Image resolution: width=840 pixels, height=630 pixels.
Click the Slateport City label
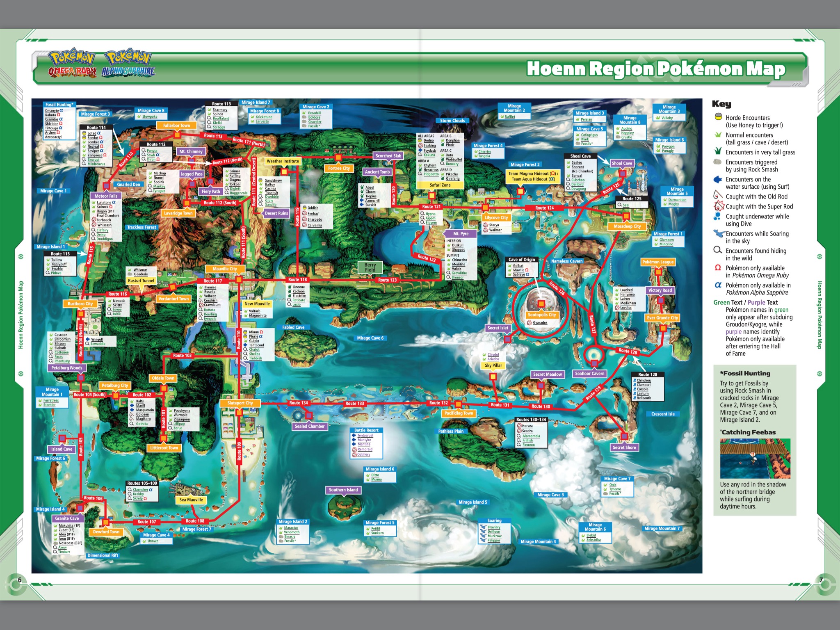point(240,403)
